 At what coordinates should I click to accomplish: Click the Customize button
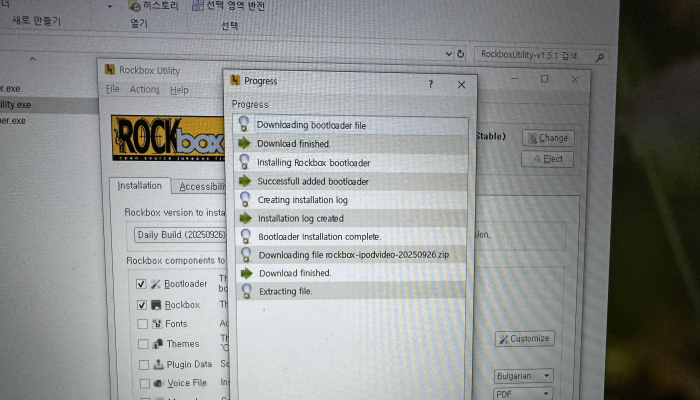pos(525,338)
